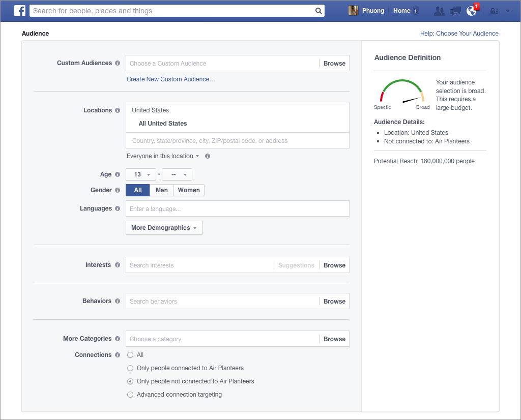Screen dimensions: 521x420
Task: Open the friend requests icon
Action: [x=439, y=11]
